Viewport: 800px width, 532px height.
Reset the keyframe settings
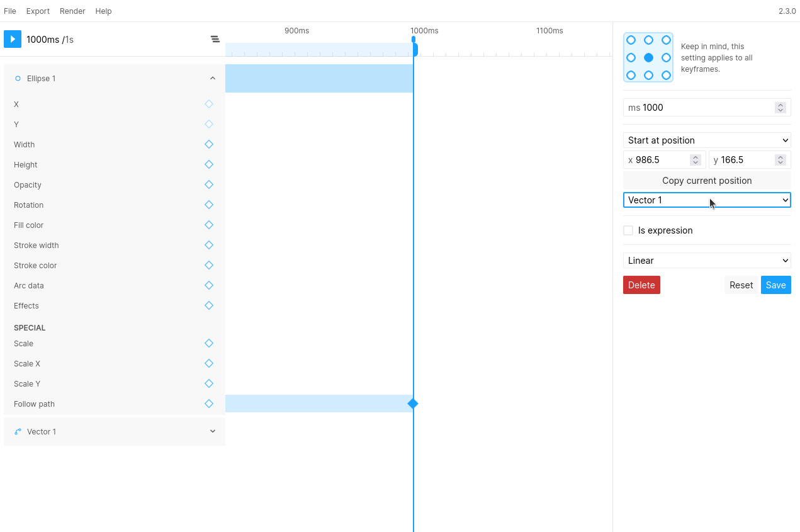(741, 285)
